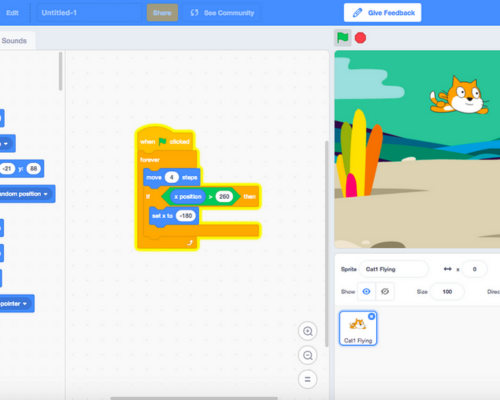This screenshot has height=400, width=500.
Task: Open the random position dropdown
Action: coord(46,194)
